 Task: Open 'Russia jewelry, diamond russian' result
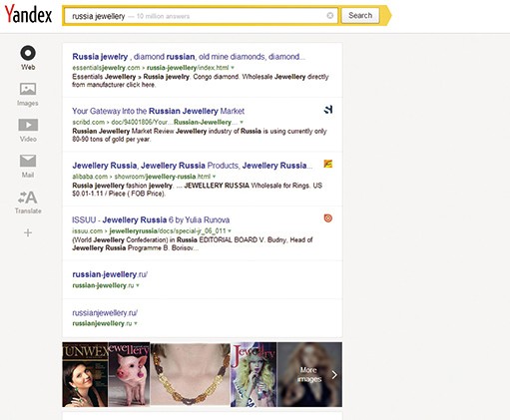189,57
